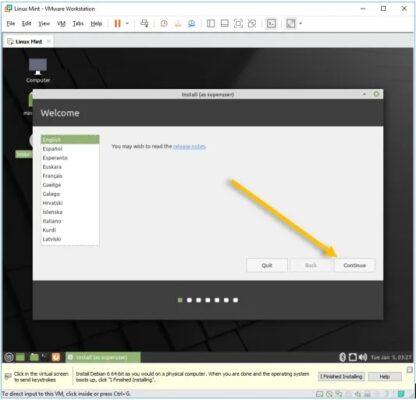The image size is (416, 400).
Task: Expand the stretch guest dropdown arrow
Action: pos(300,23)
